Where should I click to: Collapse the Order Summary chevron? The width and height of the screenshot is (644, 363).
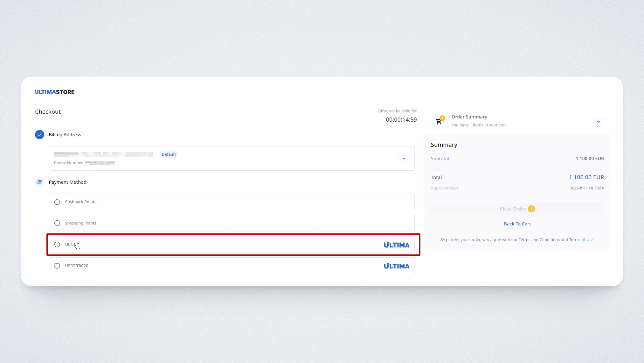[x=598, y=122]
